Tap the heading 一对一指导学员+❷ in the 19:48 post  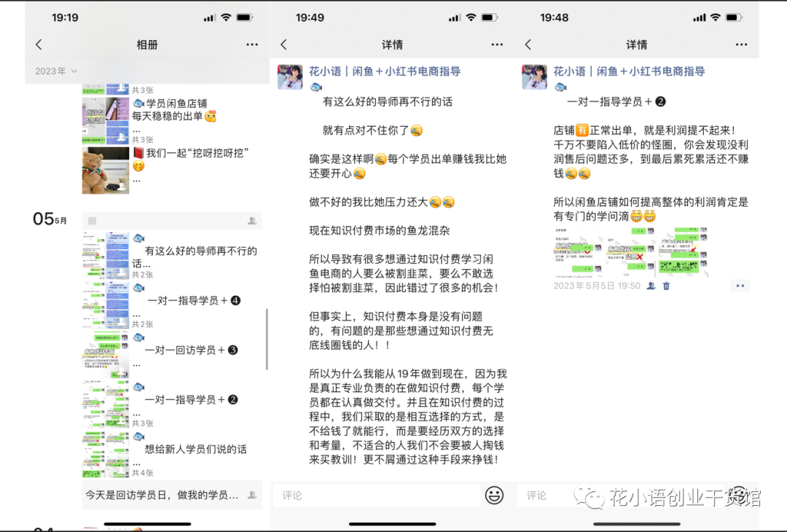[616, 102]
